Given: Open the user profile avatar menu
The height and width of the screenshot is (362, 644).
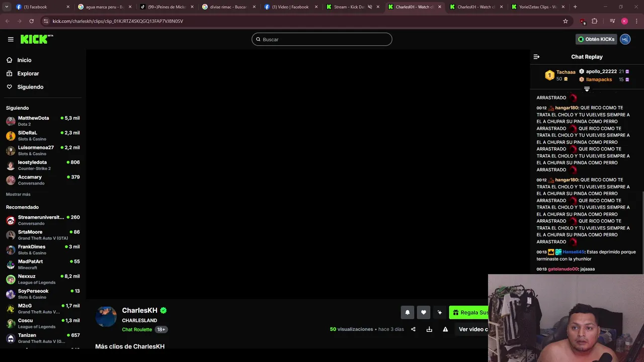Looking at the screenshot, I should click(625, 39).
